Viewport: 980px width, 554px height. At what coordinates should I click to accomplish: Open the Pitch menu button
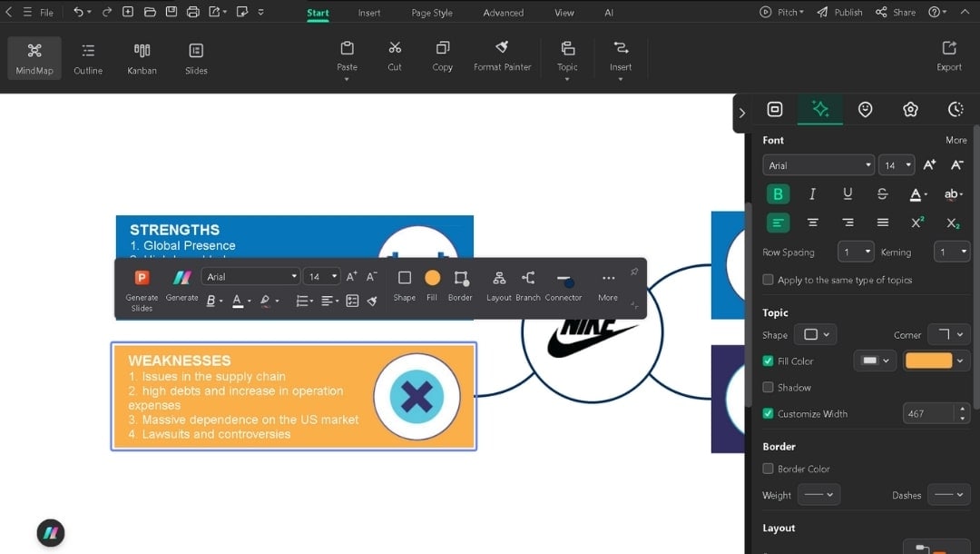[782, 12]
